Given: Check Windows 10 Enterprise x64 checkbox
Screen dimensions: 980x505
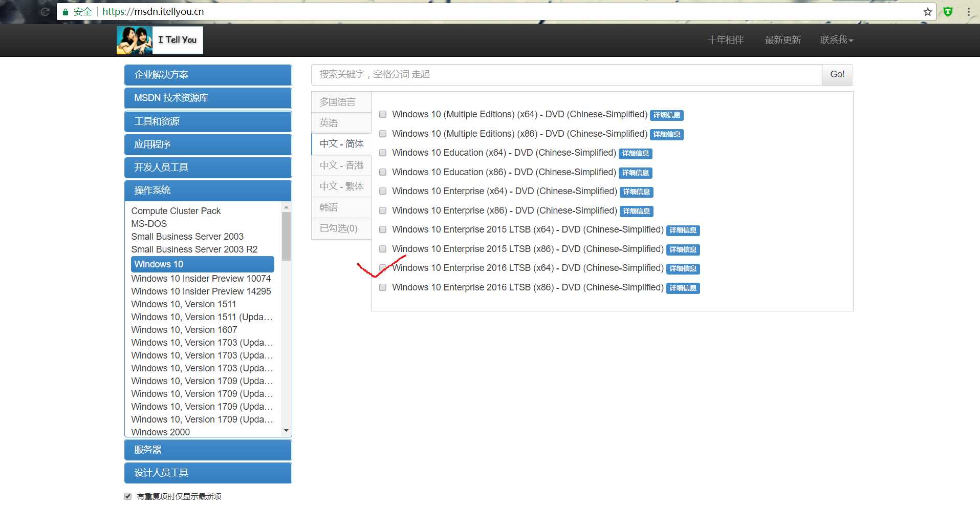Looking at the screenshot, I should point(383,191).
